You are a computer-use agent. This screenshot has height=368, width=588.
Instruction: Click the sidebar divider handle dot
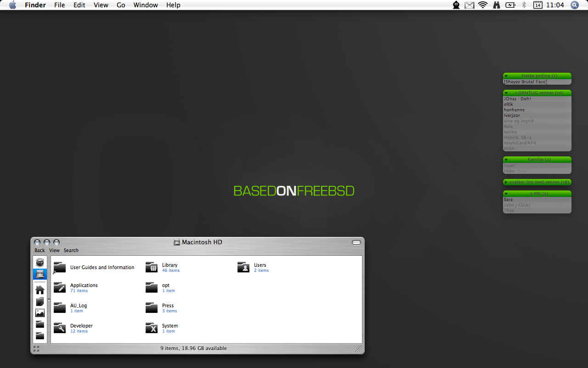tap(49, 299)
